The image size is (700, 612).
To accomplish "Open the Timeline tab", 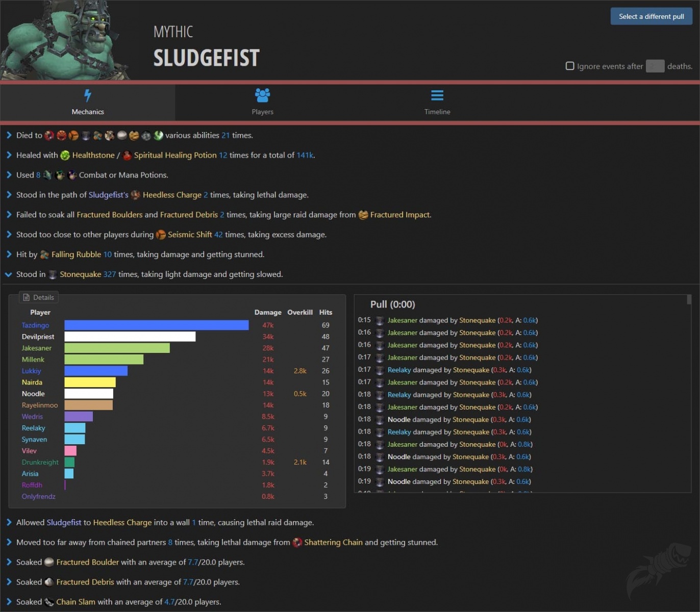I will 437,101.
